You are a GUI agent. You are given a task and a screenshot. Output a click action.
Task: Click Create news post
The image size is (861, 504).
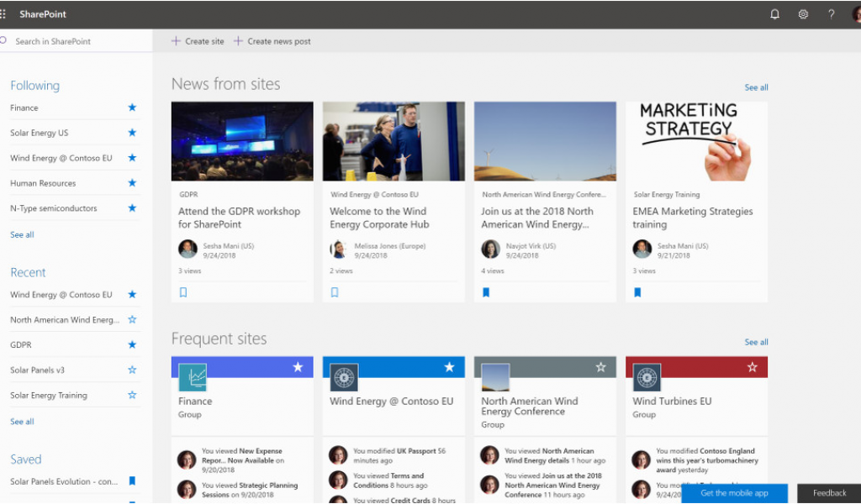[272, 41]
